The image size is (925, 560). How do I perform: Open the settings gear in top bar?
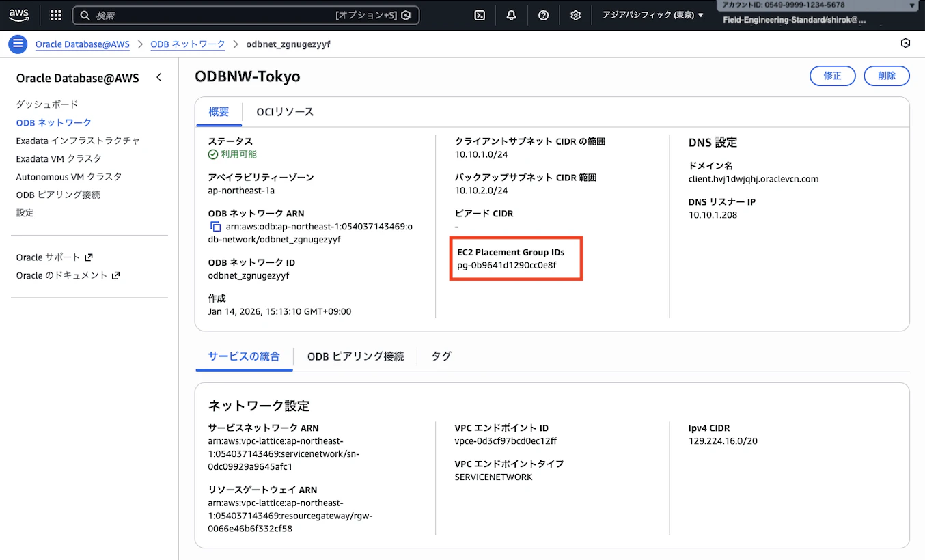click(x=575, y=15)
